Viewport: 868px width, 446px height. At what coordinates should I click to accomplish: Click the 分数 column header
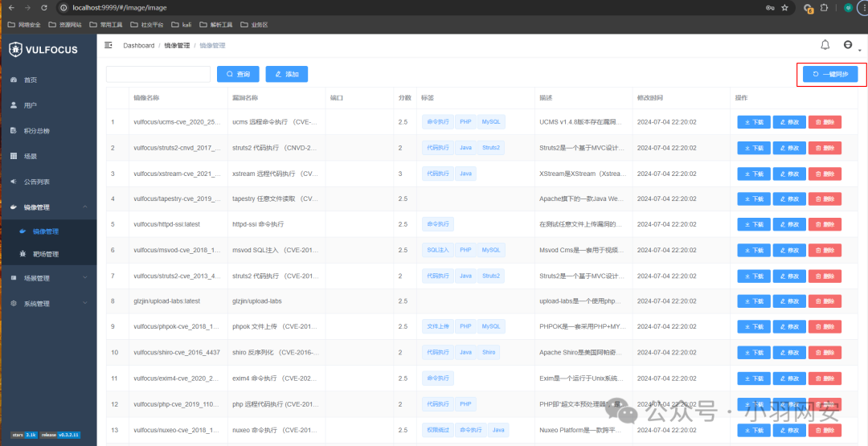tap(404, 97)
